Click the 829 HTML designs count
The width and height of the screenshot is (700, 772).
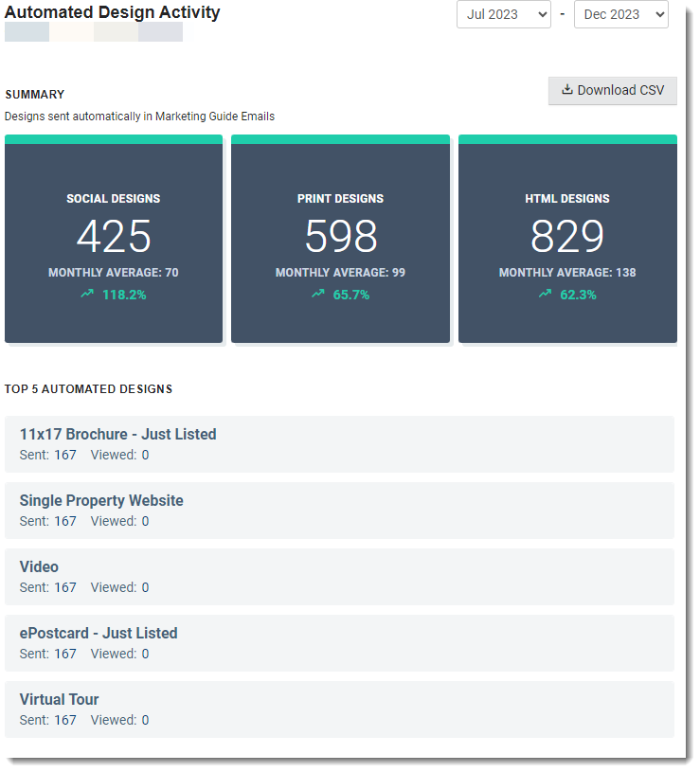[567, 237]
